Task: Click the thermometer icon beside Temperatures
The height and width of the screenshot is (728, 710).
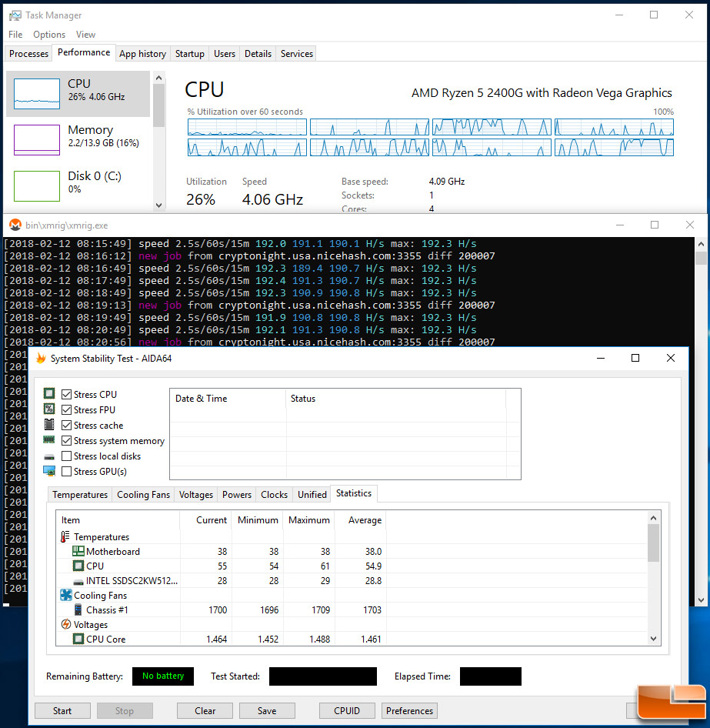Action: 65,536
